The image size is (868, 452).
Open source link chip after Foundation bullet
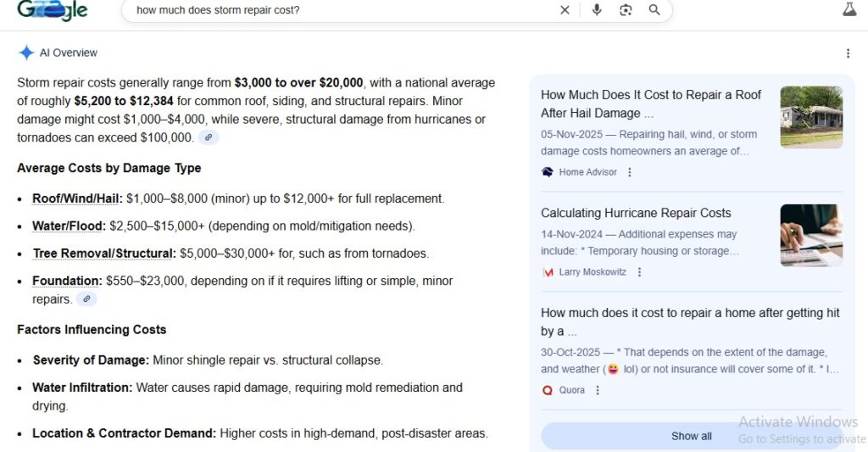point(86,299)
